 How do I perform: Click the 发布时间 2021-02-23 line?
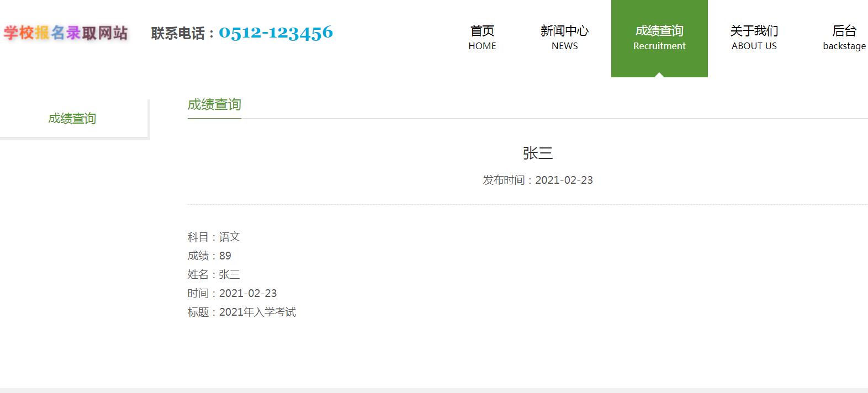coord(537,180)
